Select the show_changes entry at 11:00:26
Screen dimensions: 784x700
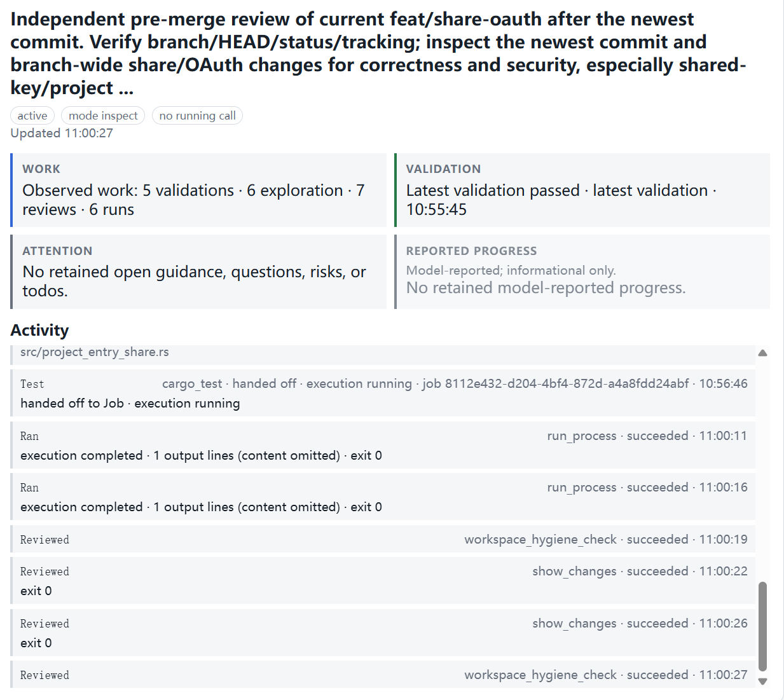(x=383, y=633)
